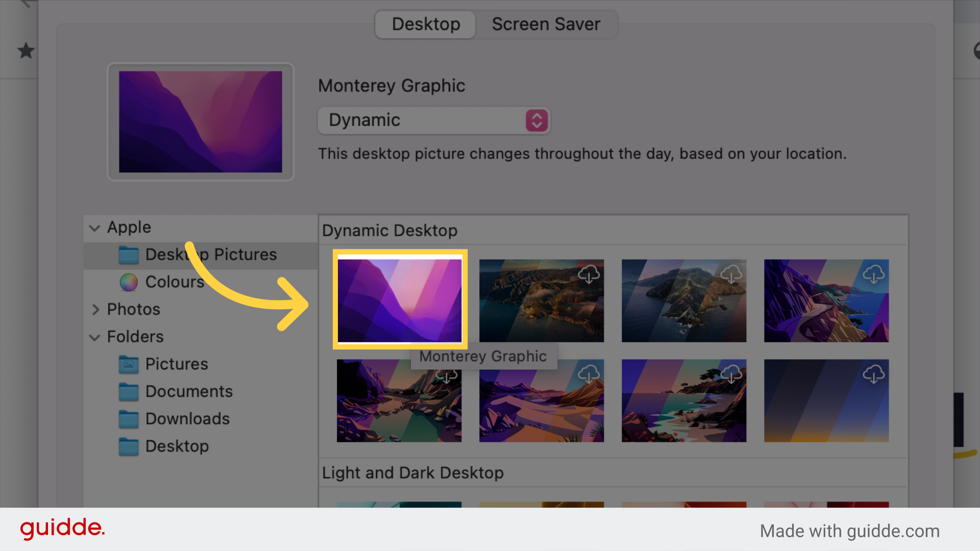Select the Desktop tab
The width and height of the screenshot is (980, 551).
[x=425, y=24]
